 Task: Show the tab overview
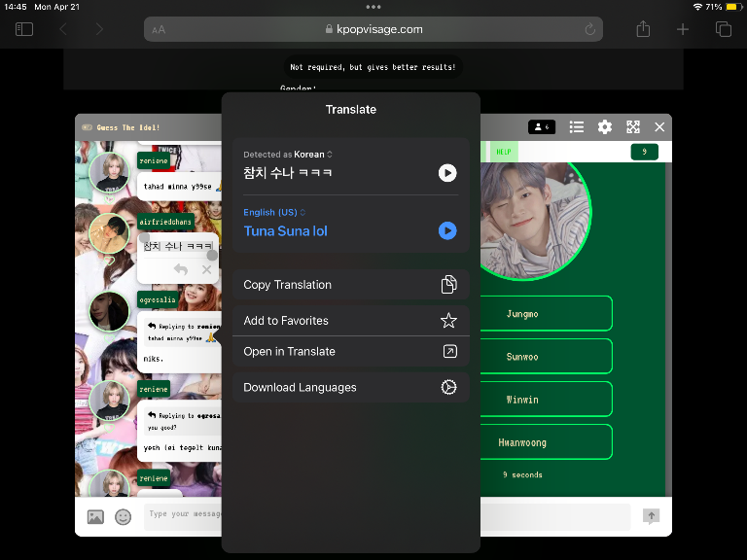[724, 29]
